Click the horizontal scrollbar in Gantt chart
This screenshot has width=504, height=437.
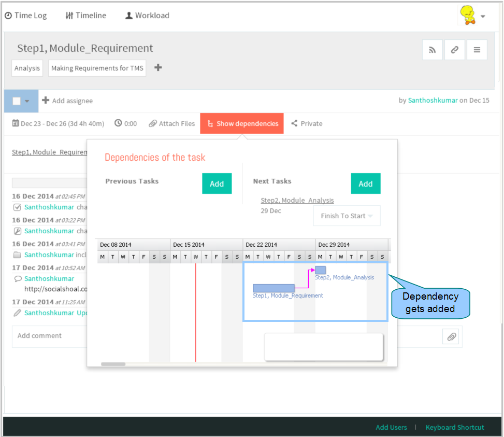pyautogui.click(x=113, y=364)
